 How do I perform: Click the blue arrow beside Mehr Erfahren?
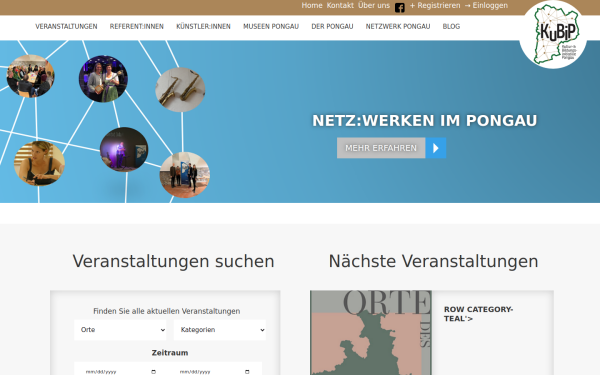(x=435, y=148)
